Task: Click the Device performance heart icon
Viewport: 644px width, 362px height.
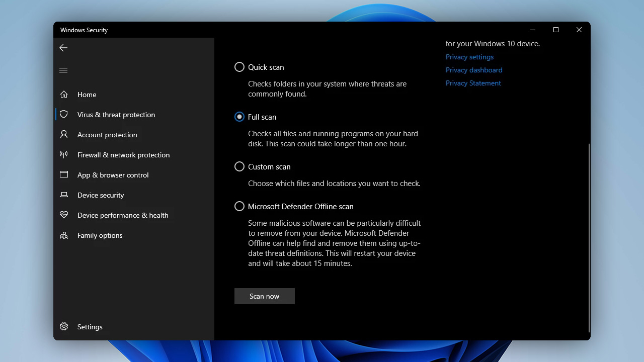Action: tap(64, 215)
